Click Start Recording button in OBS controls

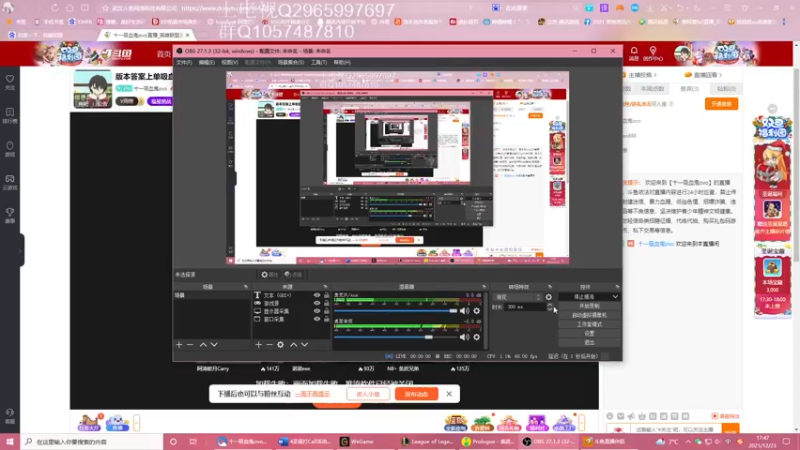(x=589, y=306)
